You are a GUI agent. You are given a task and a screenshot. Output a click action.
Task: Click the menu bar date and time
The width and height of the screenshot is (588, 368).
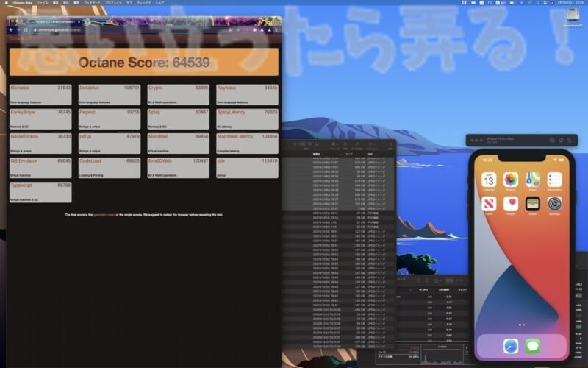tap(571, 3)
